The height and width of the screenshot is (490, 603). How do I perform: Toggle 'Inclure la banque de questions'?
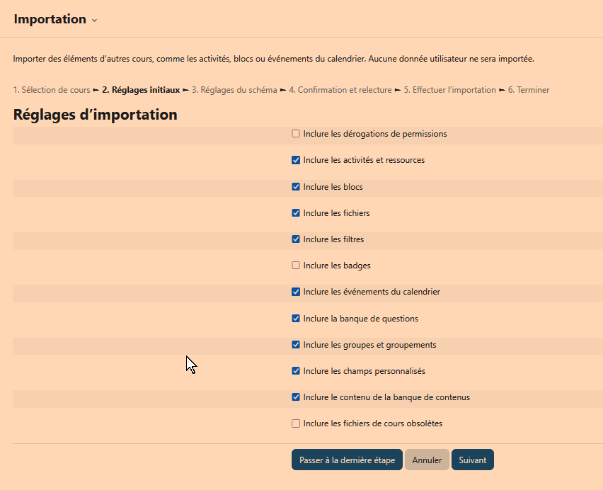tap(296, 318)
